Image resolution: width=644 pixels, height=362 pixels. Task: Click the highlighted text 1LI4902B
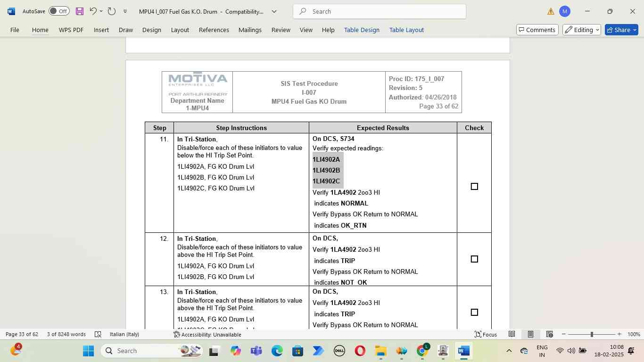tap(326, 170)
